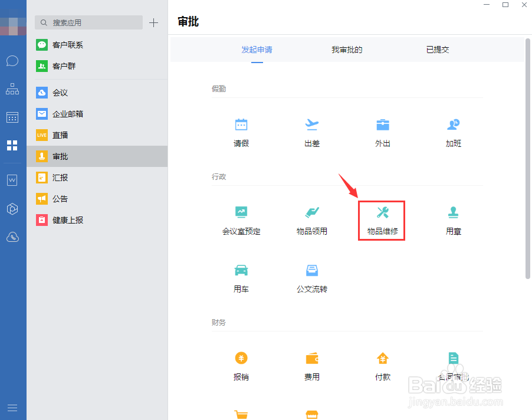Open 汇报 in the app list
This screenshot has width=532, height=420.
(x=97, y=178)
